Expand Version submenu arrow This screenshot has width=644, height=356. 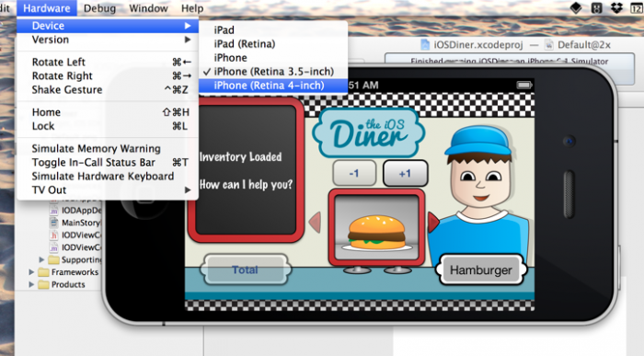point(188,40)
